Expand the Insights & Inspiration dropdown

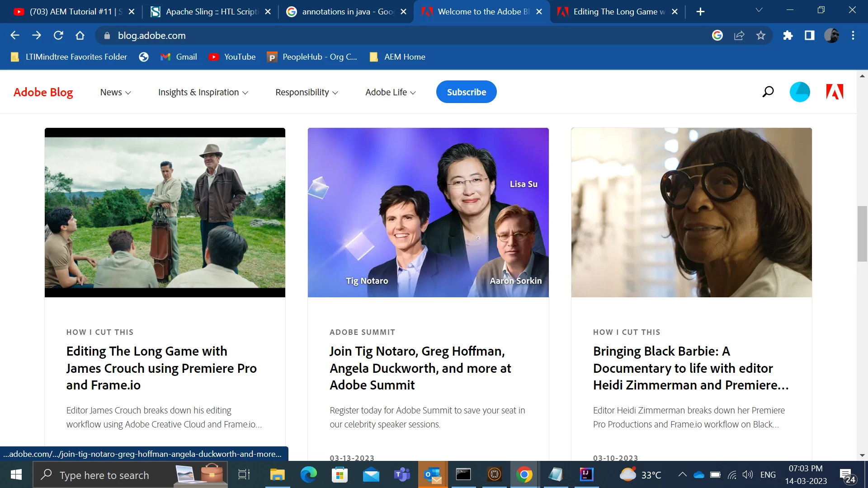coord(203,92)
